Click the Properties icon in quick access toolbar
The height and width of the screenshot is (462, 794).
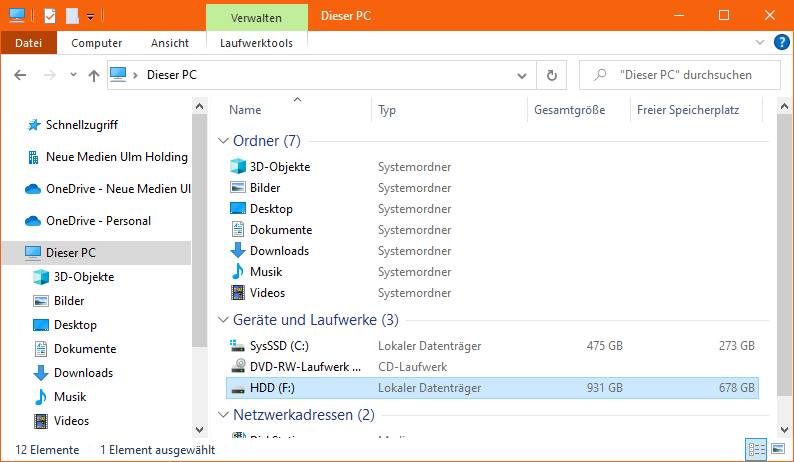[50, 15]
